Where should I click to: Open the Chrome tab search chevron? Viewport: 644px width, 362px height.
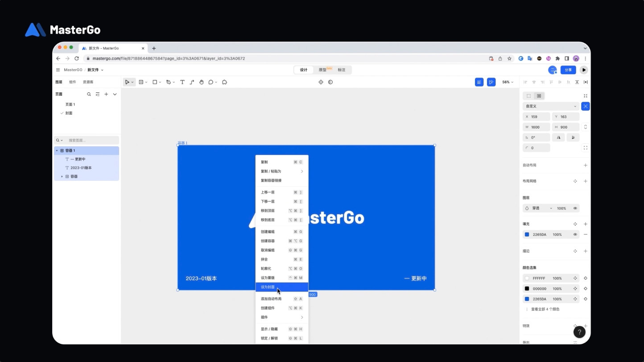point(585,48)
